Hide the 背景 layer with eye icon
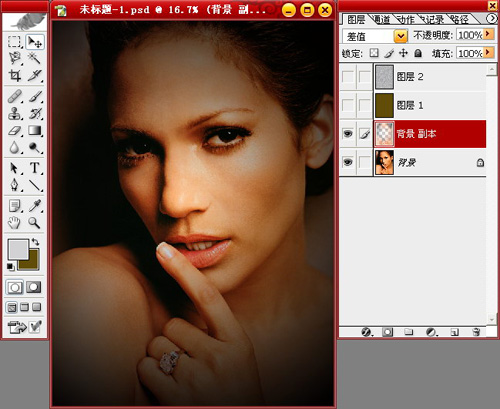Image resolution: width=500 pixels, height=409 pixels. (x=348, y=162)
